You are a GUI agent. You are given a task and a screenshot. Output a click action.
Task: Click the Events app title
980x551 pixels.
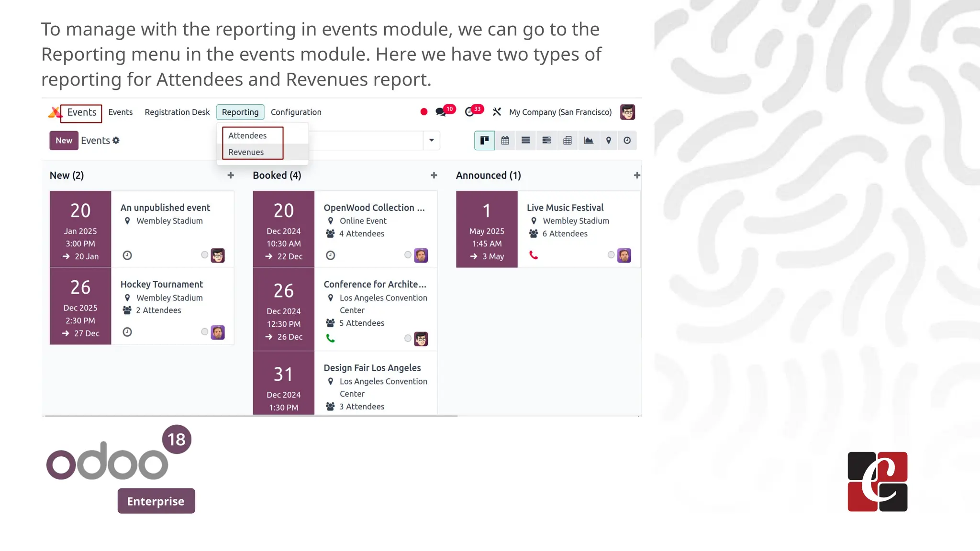tap(82, 112)
